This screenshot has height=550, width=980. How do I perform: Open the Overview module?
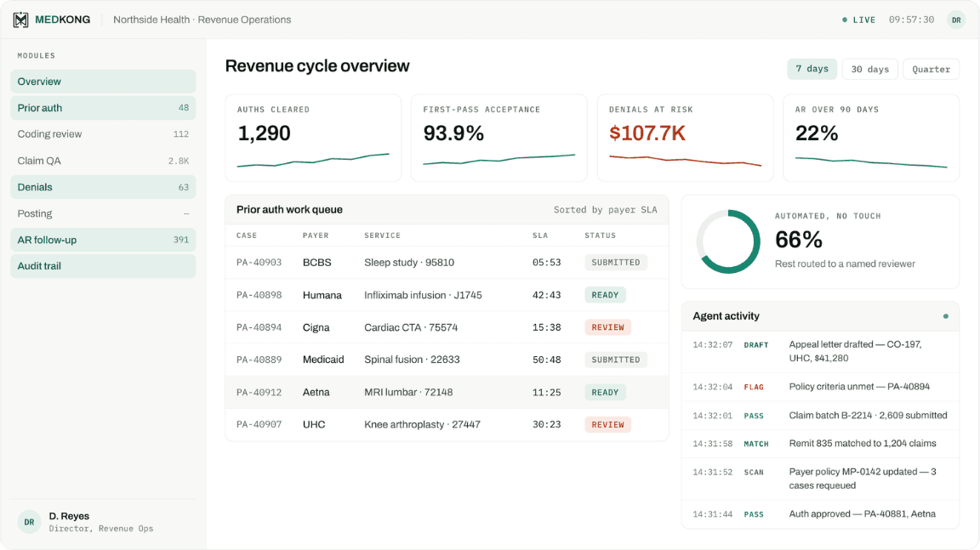click(103, 82)
